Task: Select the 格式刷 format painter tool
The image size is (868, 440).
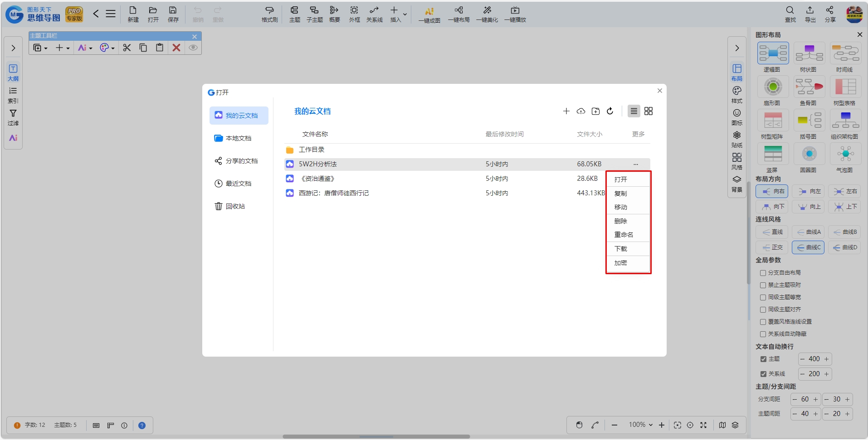Action: (x=269, y=14)
